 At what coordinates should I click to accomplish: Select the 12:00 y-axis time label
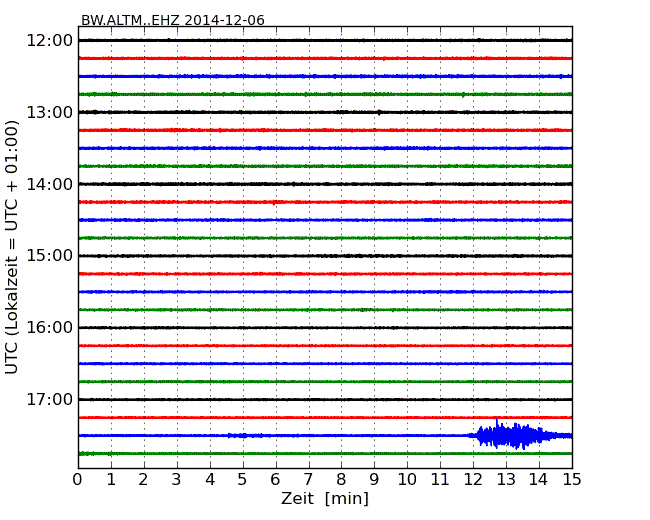tap(50, 41)
